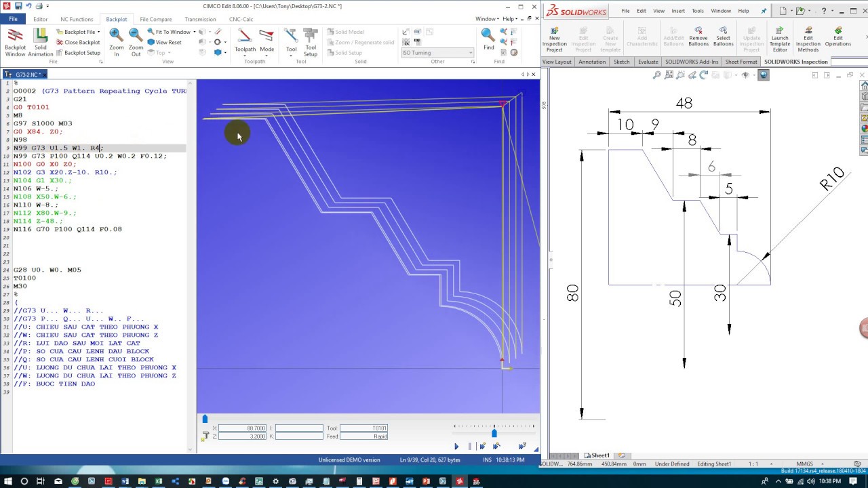The image size is (868, 488).
Task: Open the Tool Setup icon
Action: click(311, 42)
